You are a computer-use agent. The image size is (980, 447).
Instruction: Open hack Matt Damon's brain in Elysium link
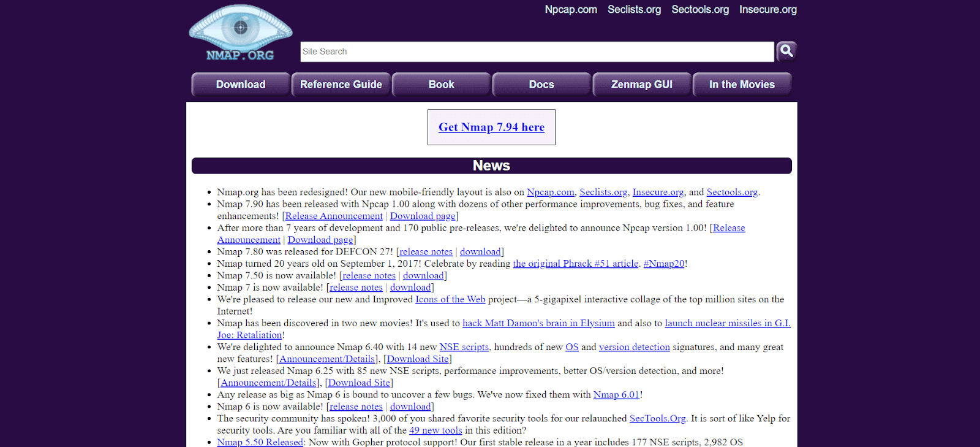tap(538, 323)
